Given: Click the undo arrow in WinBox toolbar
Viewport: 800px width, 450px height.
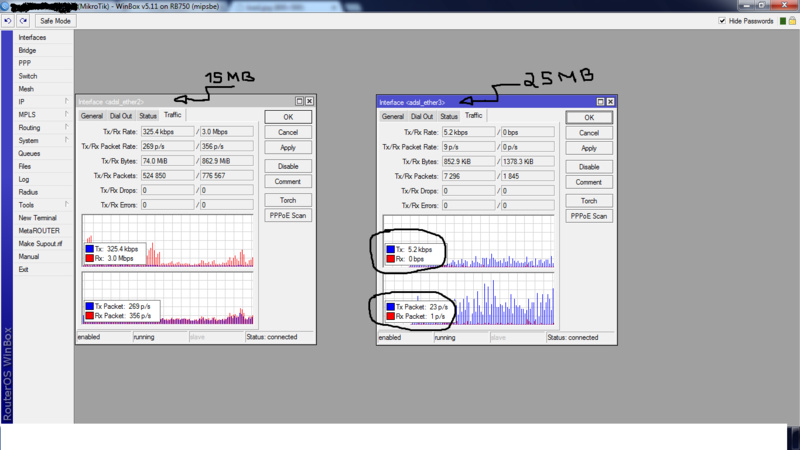Looking at the screenshot, I should coord(8,21).
